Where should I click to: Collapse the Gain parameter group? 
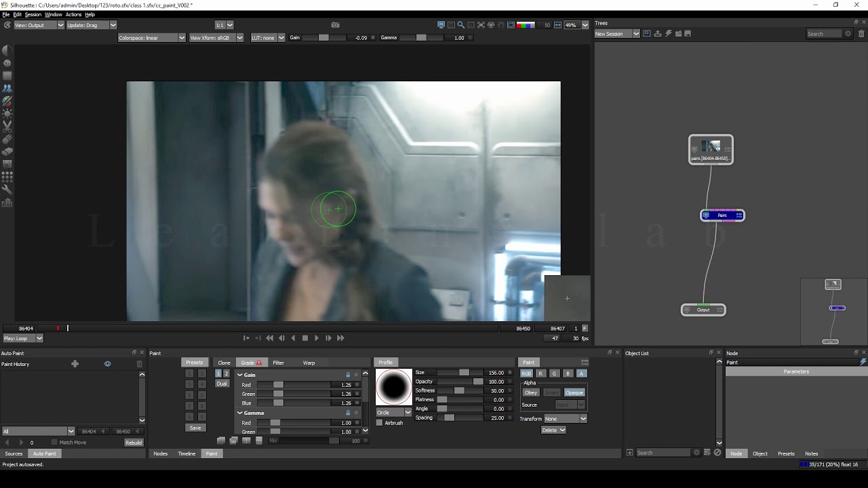(239, 375)
